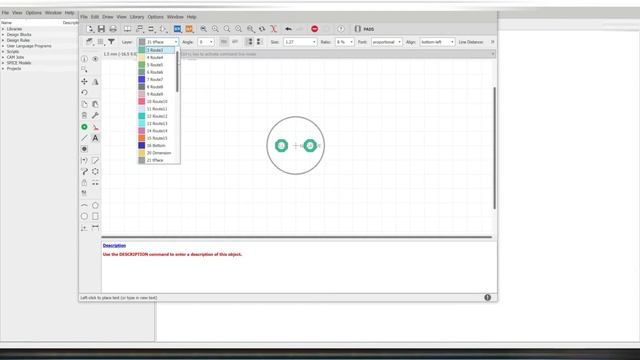
Task: Click the command line input field
Action: coord(337,54)
